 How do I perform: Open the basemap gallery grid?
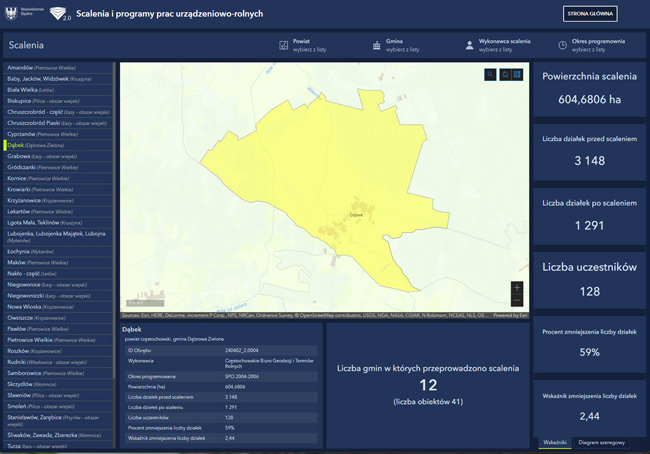coord(517,75)
